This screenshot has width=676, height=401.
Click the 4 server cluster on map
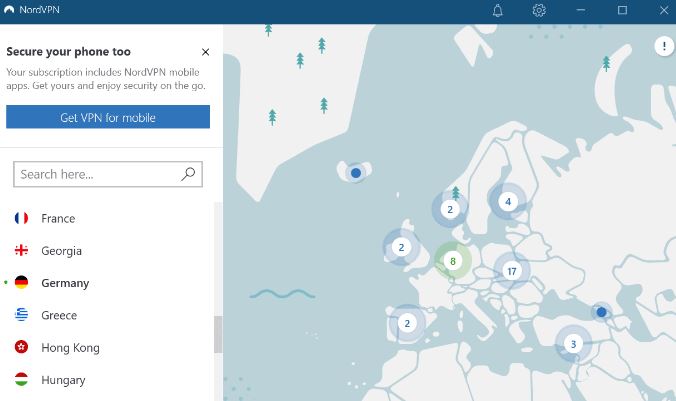[x=508, y=201]
